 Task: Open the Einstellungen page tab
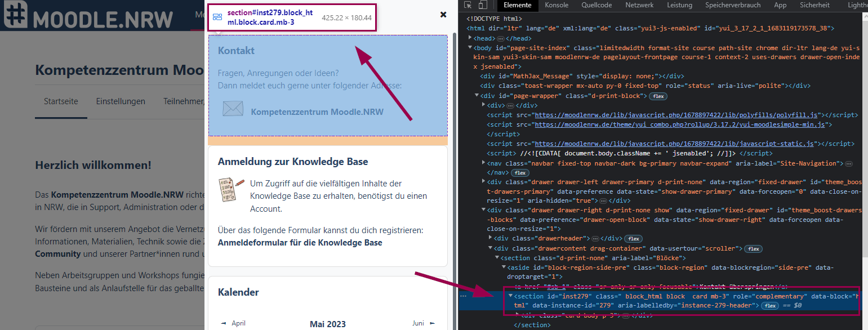pos(121,101)
